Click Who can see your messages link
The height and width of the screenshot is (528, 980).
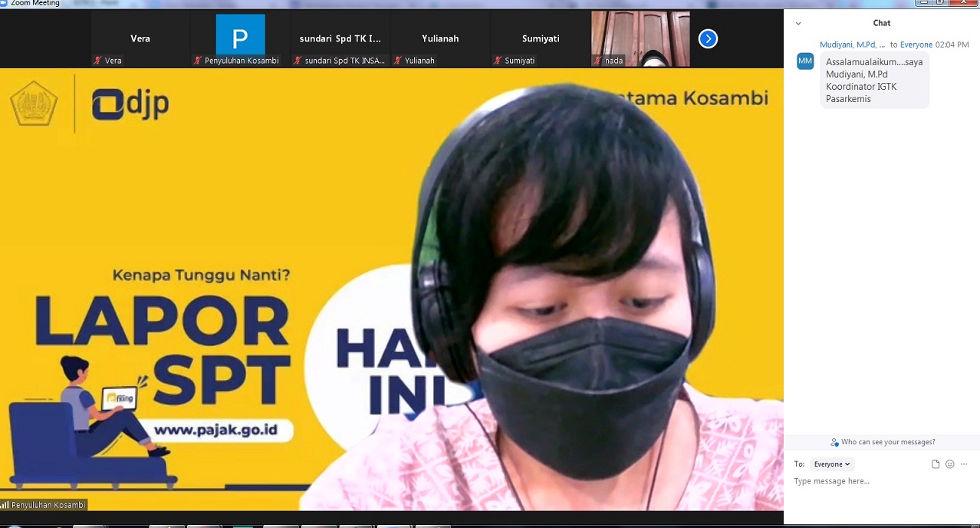coord(887,442)
